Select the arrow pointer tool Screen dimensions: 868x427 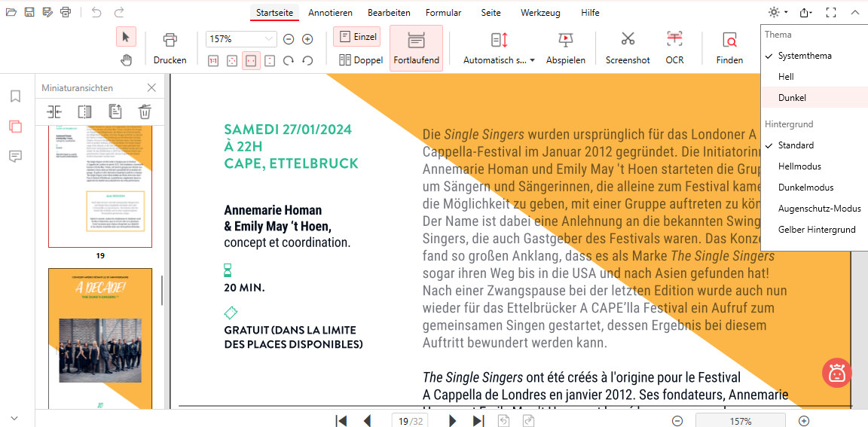coord(127,37)
